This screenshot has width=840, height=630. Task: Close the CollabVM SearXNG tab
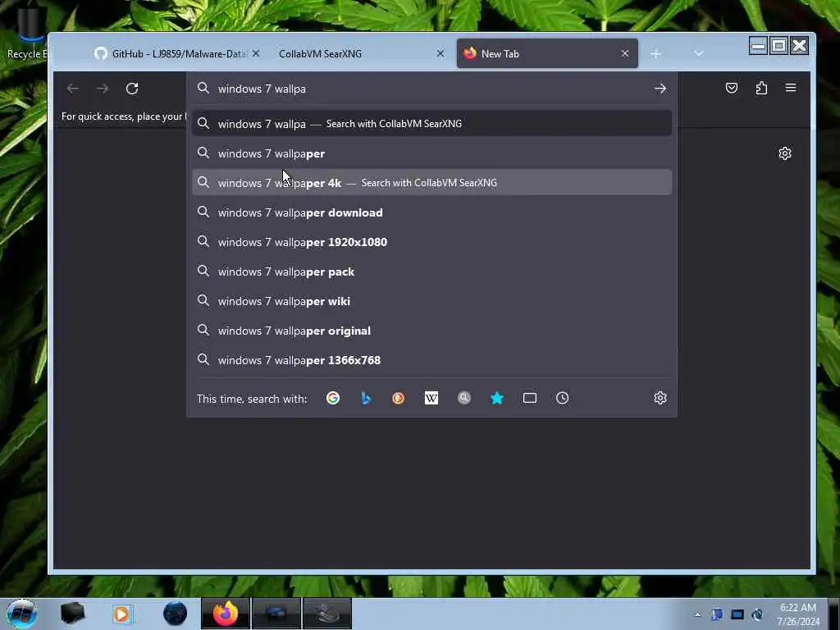pyautogui.click(x=441, y=53)
